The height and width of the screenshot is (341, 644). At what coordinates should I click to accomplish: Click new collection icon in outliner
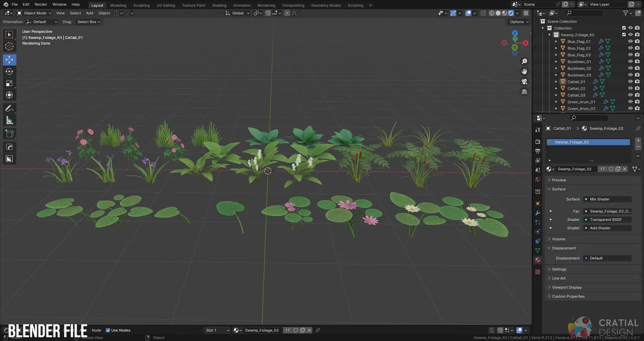point(638,13)
